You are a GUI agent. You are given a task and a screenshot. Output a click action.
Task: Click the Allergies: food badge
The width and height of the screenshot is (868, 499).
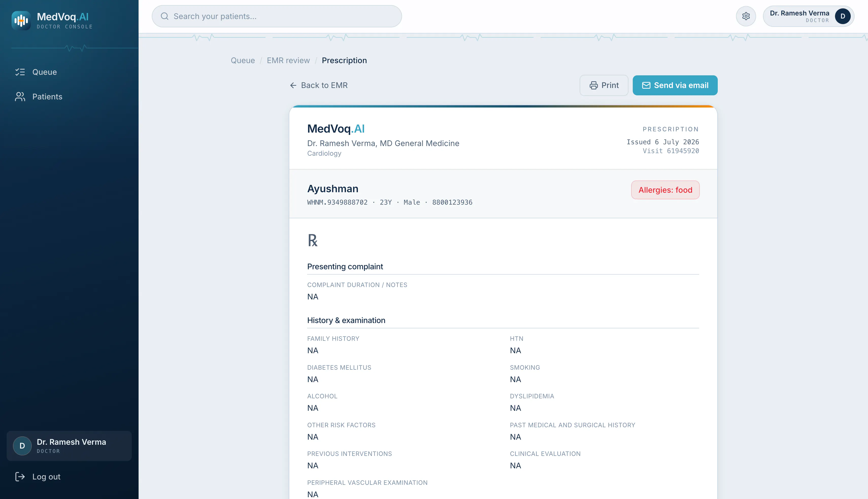[x=665, y=190]
